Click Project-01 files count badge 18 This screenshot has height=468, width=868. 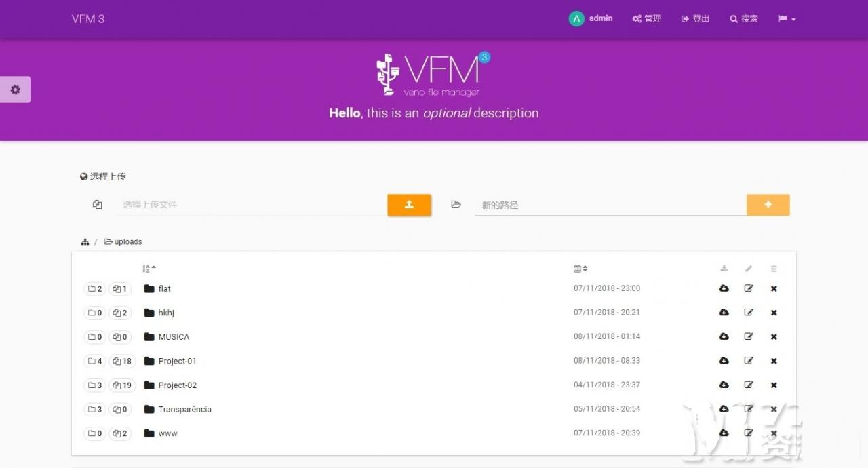click(123, 362)
